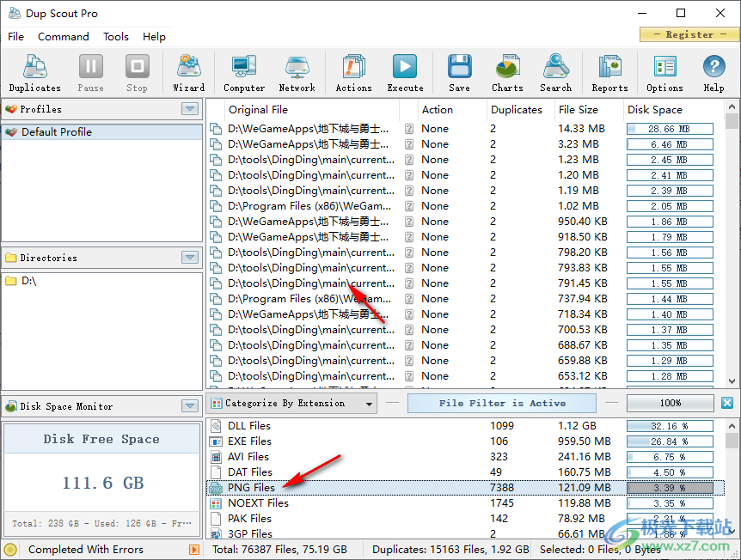Open the Wizard tool
Viewport: 741px width, 560px height.
coord(189,73)
